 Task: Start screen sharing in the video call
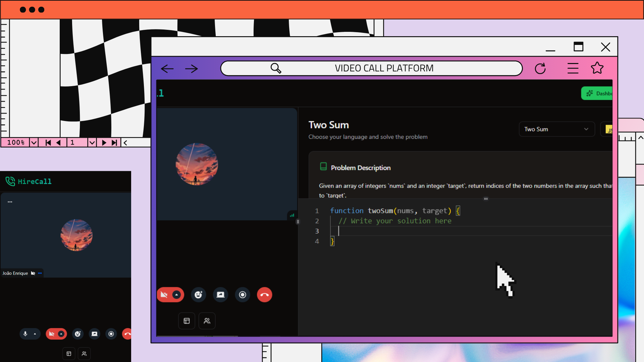(x=220, y=295)
